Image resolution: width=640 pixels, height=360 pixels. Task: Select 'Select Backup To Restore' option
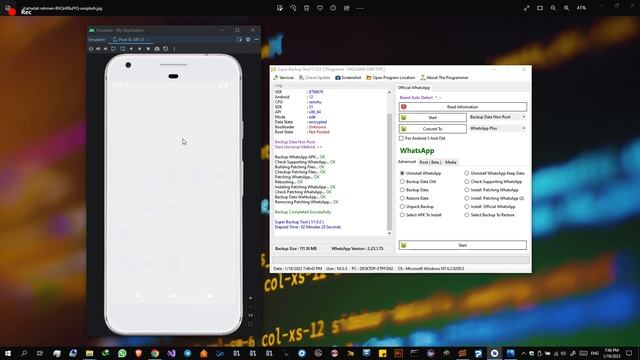[x=467, y=215]
